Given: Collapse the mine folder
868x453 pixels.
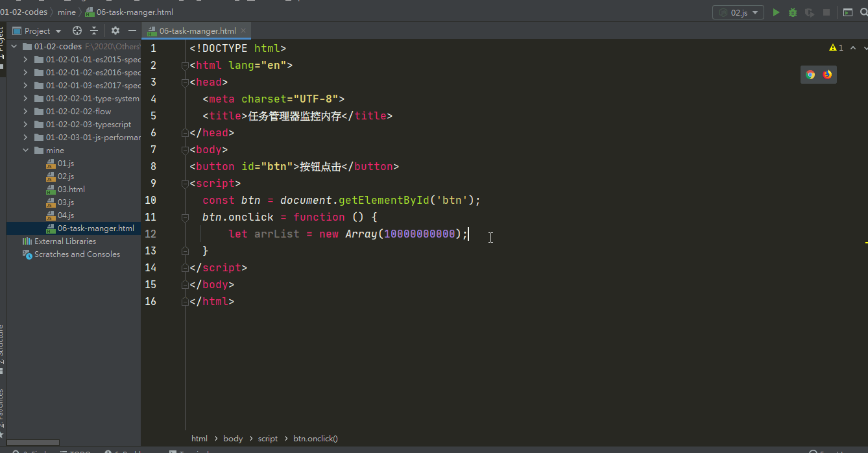Looking at the screenshot, I should pos(25,150).
